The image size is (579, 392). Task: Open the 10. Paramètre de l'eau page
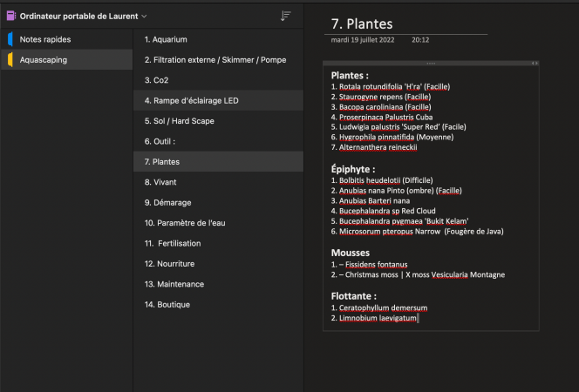218,223
